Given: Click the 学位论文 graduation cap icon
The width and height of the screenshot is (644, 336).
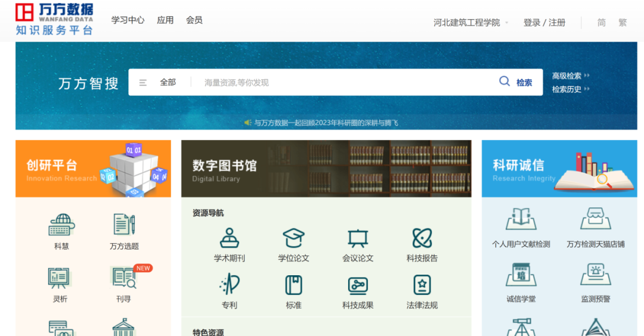Looking at the screenshot, I should [293, 238].
